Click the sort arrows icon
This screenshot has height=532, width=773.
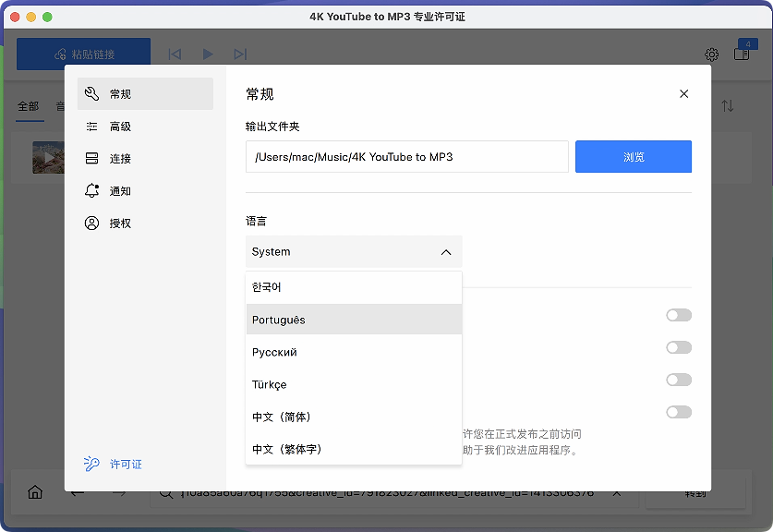pyautogui.click(x=728, y=106)
